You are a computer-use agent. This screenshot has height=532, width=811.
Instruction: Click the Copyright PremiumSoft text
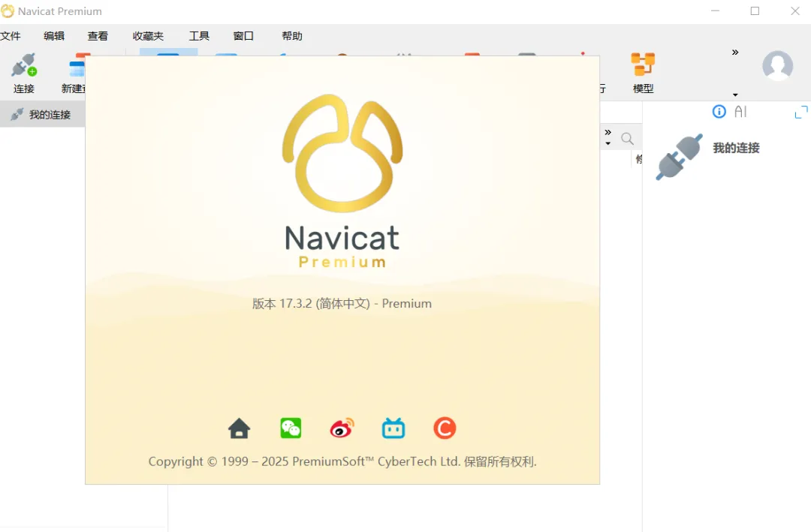[x=342, y=461]
